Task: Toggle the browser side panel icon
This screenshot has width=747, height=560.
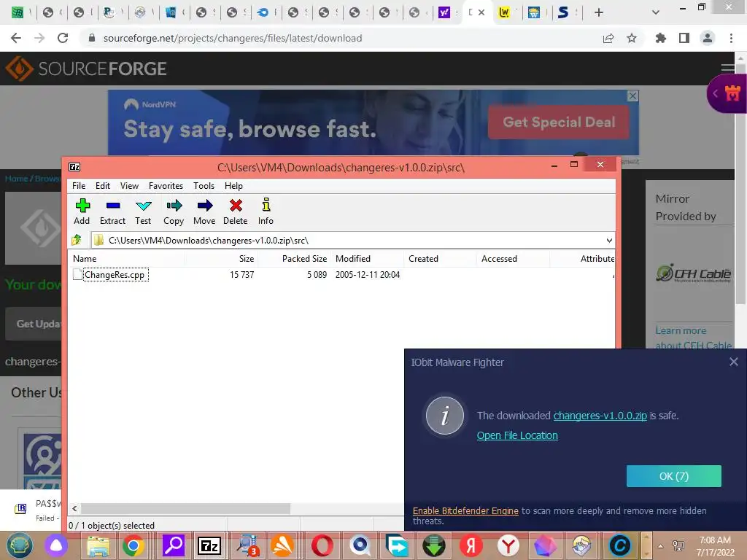Action: tap(684, 38)
